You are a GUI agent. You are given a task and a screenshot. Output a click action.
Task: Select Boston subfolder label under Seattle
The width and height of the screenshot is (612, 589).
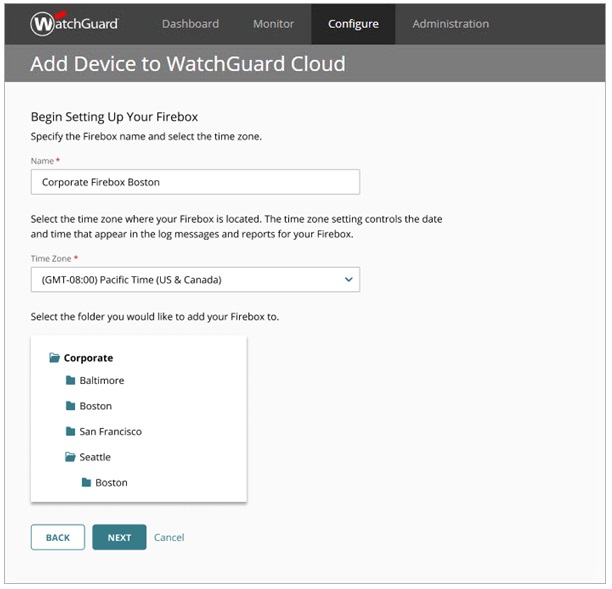click(111, 483)
